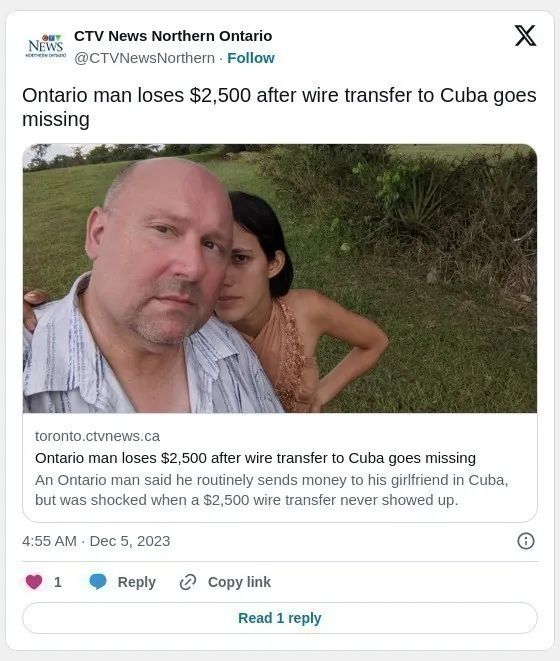The image size is (560, 661).
Task: Follow CTV News Northern Ontario
Action: point(251,58)
